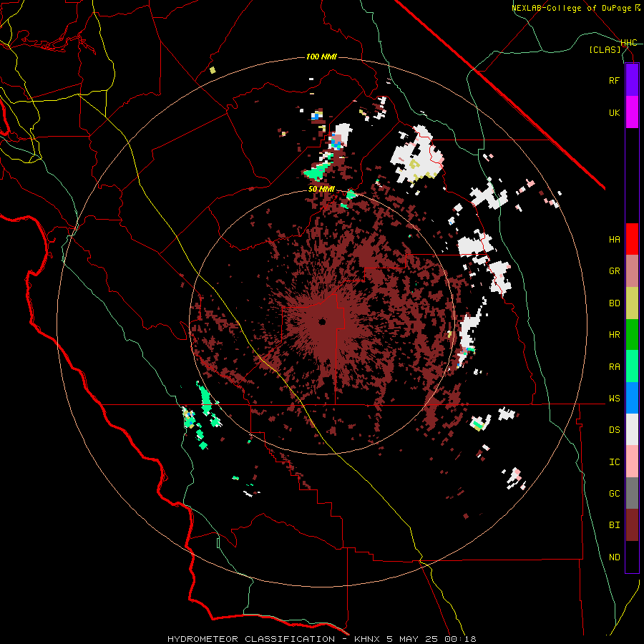Image resolution: width=644 pixels, height=644 pixels.
Task: Select the "BD" legend label
Action: [x=614, y=303]
